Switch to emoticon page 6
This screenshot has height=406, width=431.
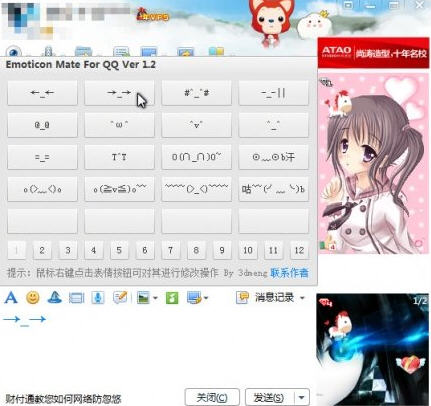pyautogui.click(x=145, y=250)
